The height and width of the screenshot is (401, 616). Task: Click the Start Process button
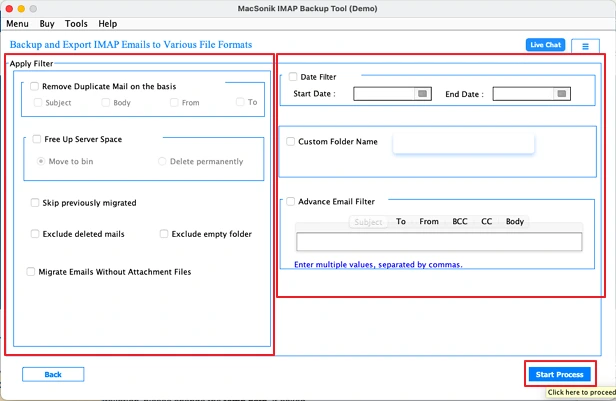point(559,375)
